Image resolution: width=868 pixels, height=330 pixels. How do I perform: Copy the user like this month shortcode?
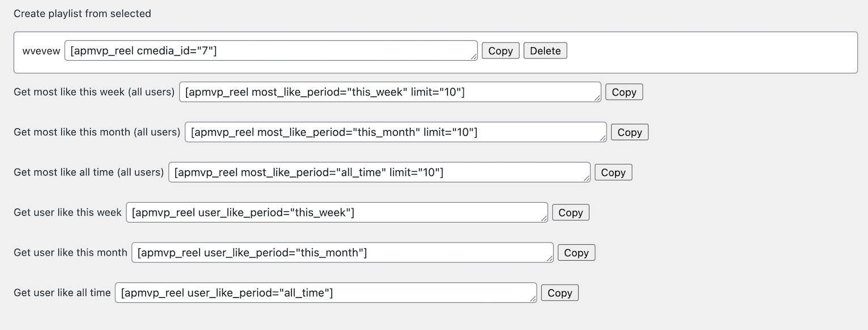576,253
